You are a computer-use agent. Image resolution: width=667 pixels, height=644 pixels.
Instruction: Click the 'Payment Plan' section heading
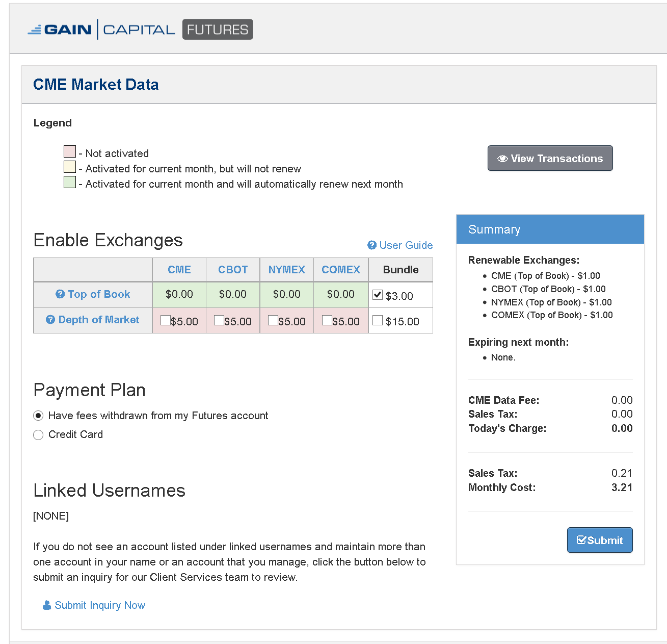(x=90, y=390)
